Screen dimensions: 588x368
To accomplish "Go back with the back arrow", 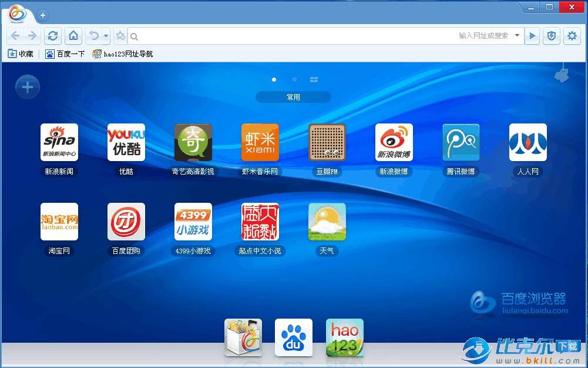I will coord(15,36).
